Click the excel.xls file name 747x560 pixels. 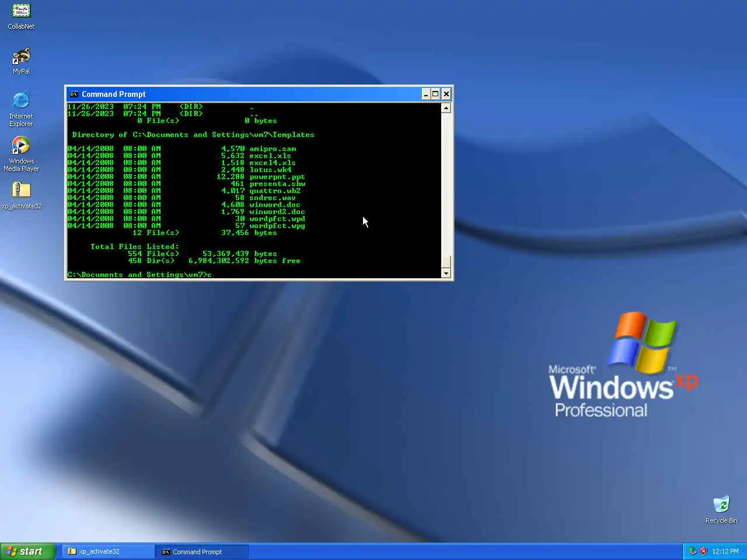coord(270,156)
